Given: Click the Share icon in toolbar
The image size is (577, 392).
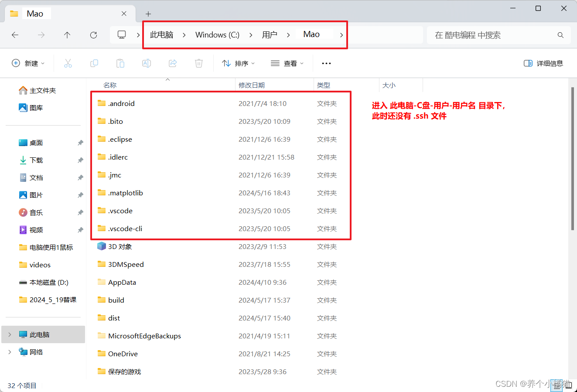Looking at the screenshot, I should [x=173, y=63].
